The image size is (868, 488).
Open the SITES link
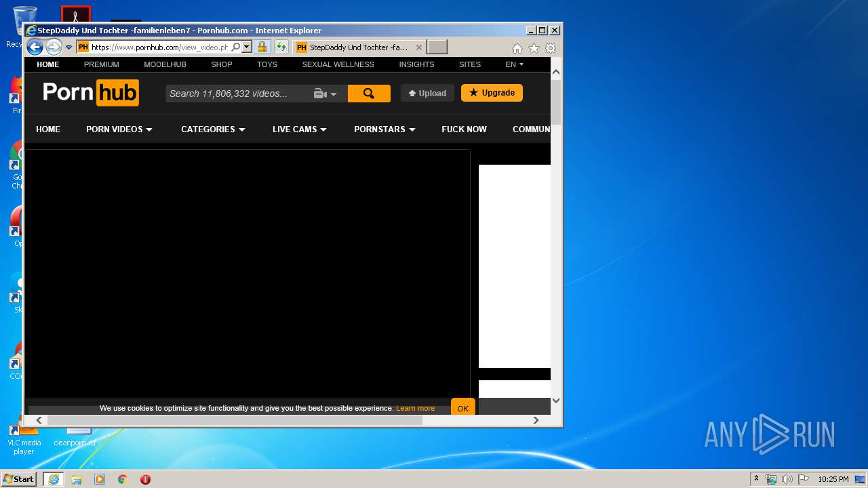(x=470, y=64)
